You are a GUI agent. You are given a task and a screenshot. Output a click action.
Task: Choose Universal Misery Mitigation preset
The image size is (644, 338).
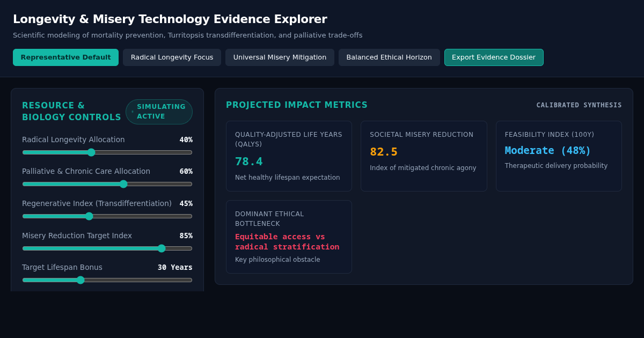[x=280, y=57]
